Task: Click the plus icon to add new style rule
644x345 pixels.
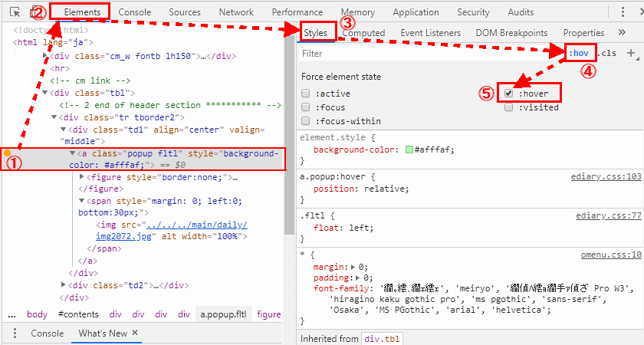Action: pos(631,54)
